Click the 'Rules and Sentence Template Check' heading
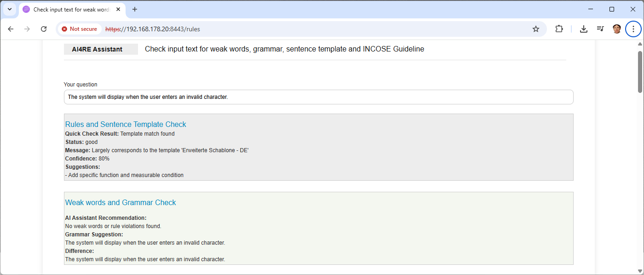644x275 pixels. (126, 124)
